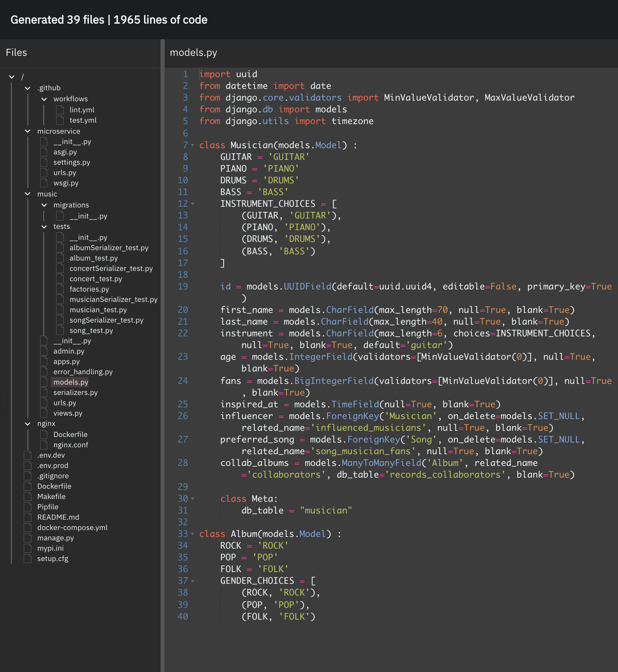Click the .gitignore file icon

[x=28, y=476]
